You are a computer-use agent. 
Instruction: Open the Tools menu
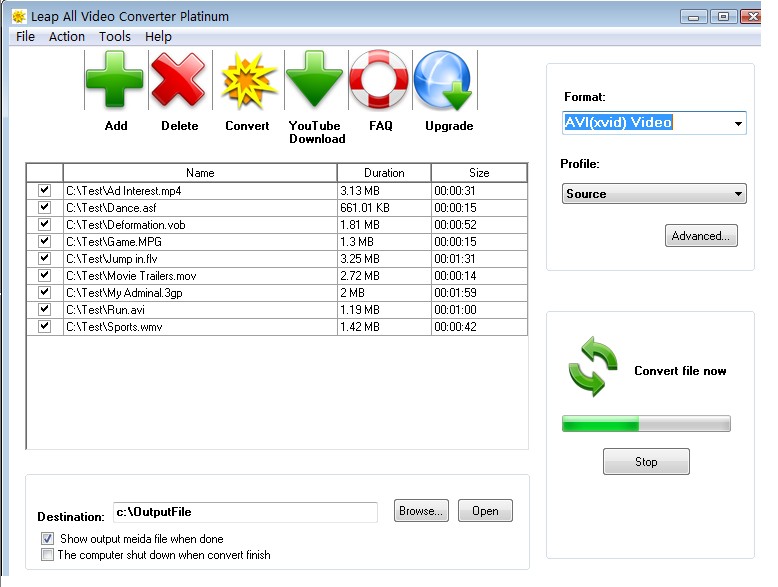click(115, 37)
